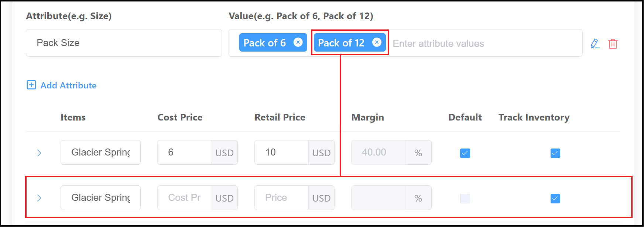This screenshot has width=644, height=227.
Task: Click the Margin field showing 40.00
Action: click(377, 152)
